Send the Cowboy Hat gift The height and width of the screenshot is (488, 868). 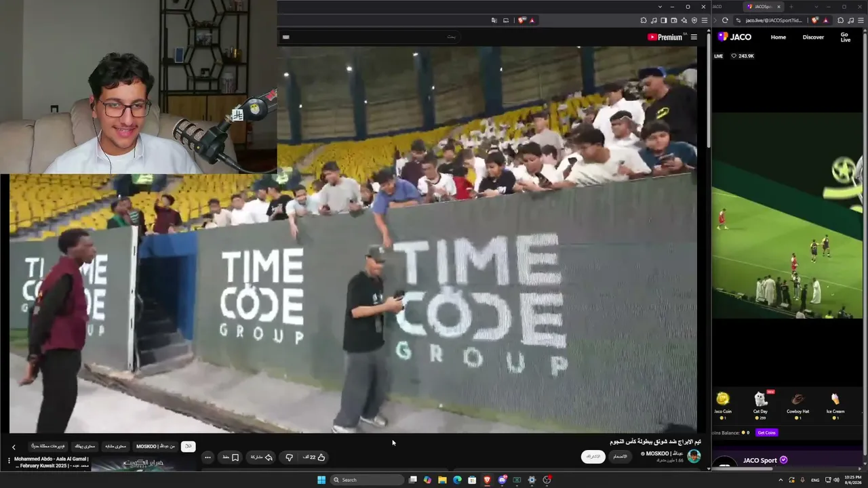(797, 404)
